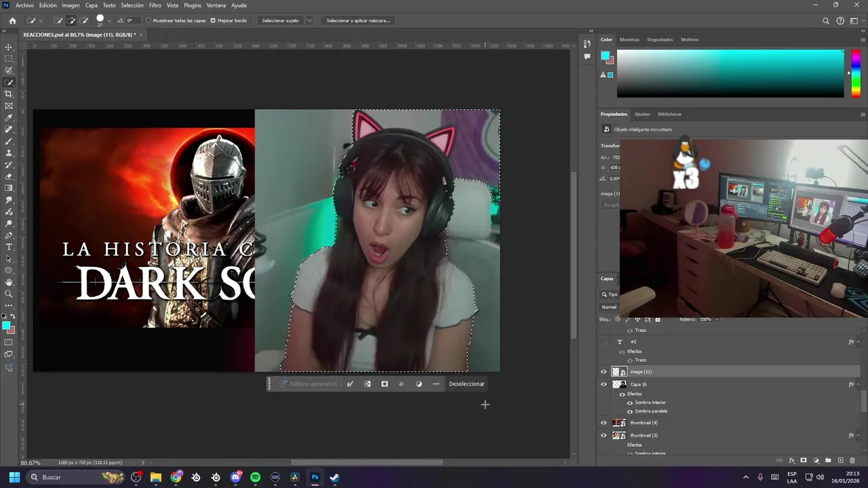The width and height of the screenshot is (868, 488).
Task: Switch to the Ajustes tab
Action: [x=642, y=114]
